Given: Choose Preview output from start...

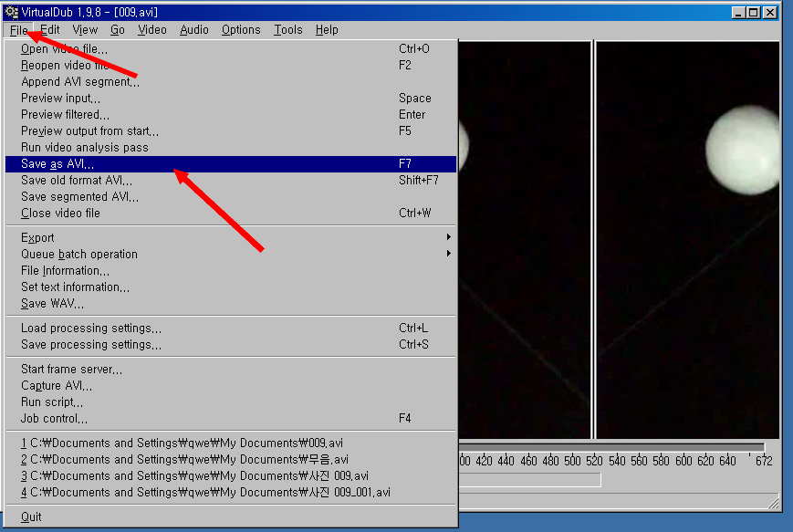Looking at the screenshot, I should [231, 131].
